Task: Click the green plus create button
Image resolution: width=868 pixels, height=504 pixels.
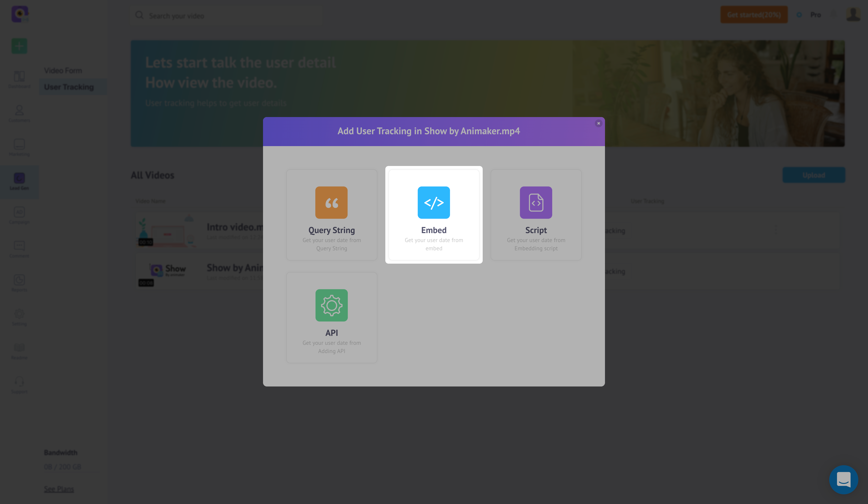Action: coord(19,46)
